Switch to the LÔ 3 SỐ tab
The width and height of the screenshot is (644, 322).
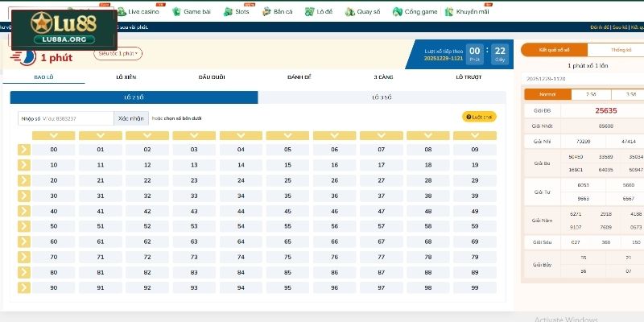pos(382,97)
